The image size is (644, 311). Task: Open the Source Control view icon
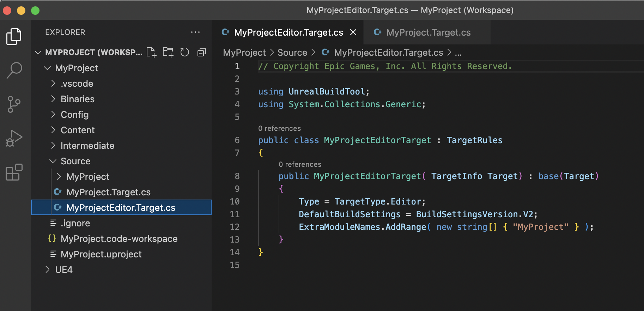click(x=14, y=104)
